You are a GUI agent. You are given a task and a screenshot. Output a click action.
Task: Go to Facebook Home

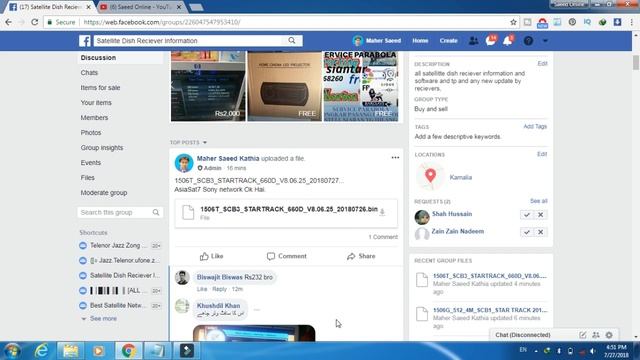420,41
